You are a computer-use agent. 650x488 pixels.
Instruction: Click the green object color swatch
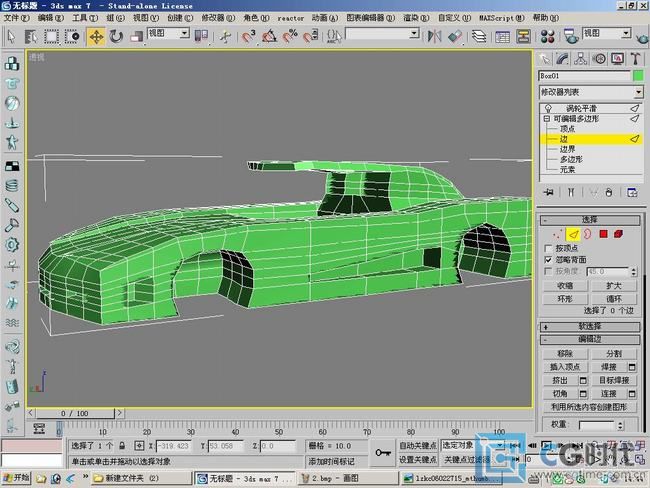[638, 75]
